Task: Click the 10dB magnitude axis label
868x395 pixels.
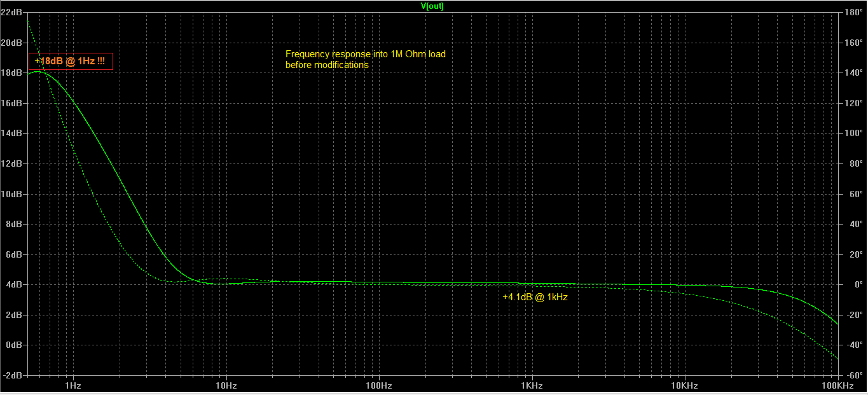Action: [x=11, y=194]
